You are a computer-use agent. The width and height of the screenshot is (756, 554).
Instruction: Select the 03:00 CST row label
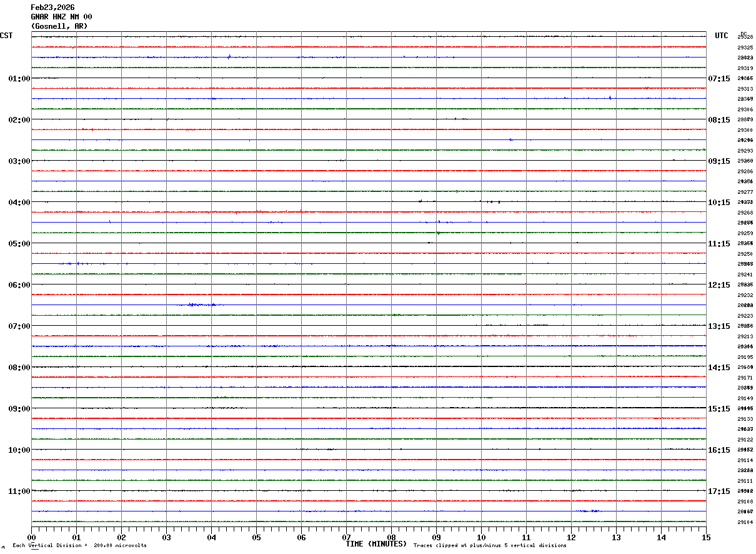(x=19, y=161)
